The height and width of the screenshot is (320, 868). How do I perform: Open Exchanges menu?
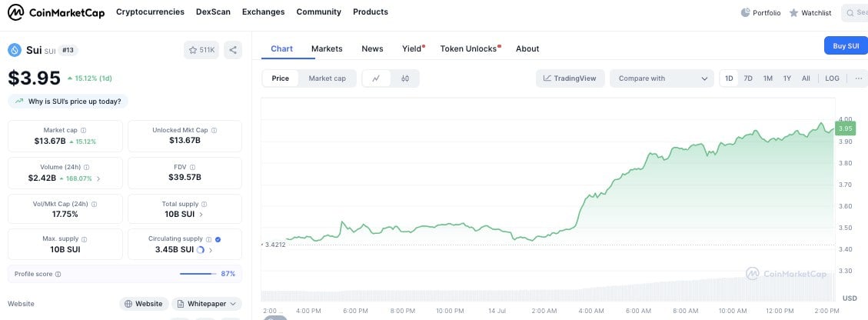(x=264, y=12)
